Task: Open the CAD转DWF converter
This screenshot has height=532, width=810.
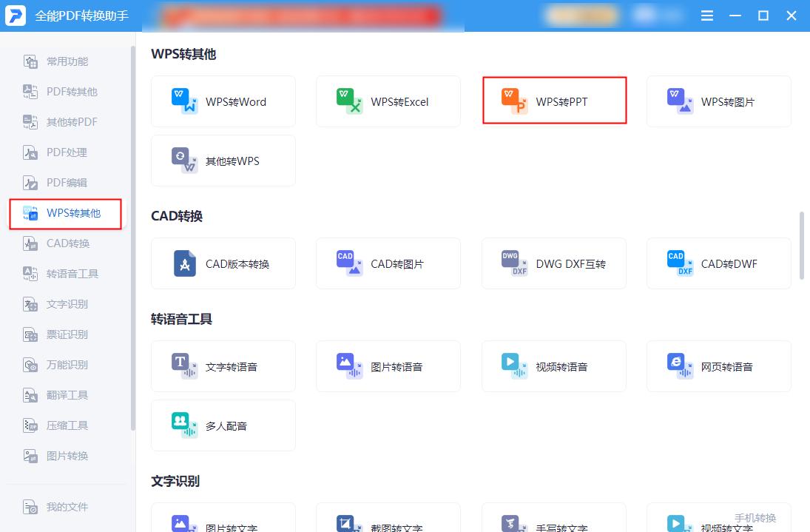Action: pyautogui.click(x=718, y=263)
